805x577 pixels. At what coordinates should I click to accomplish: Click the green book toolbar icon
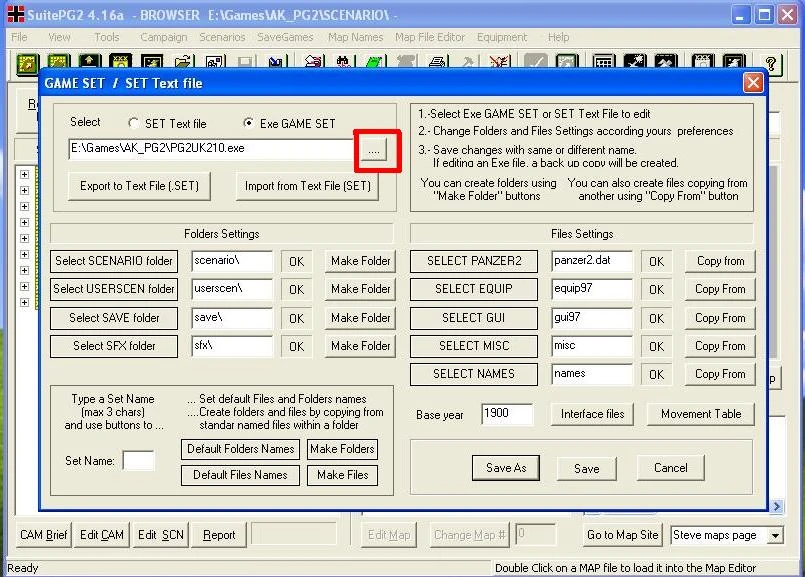click(375, 64)
